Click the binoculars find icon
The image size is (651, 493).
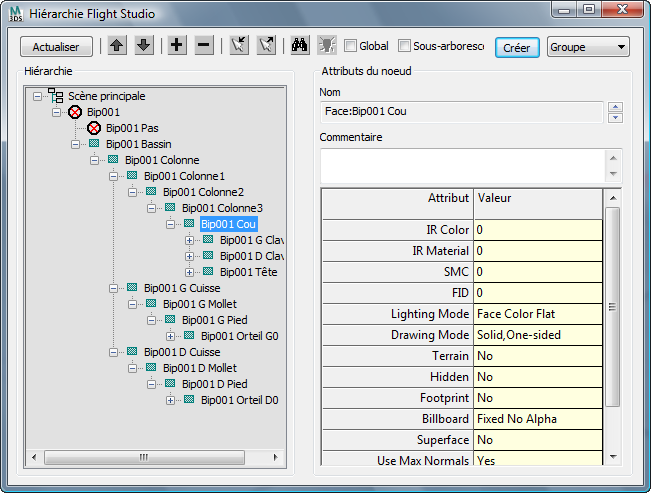click(299, 45)
